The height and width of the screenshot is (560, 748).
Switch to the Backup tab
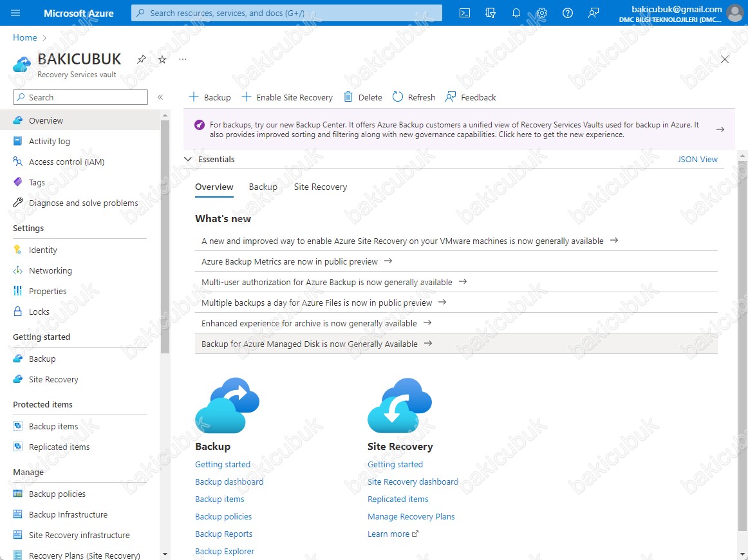pos(263,187)
